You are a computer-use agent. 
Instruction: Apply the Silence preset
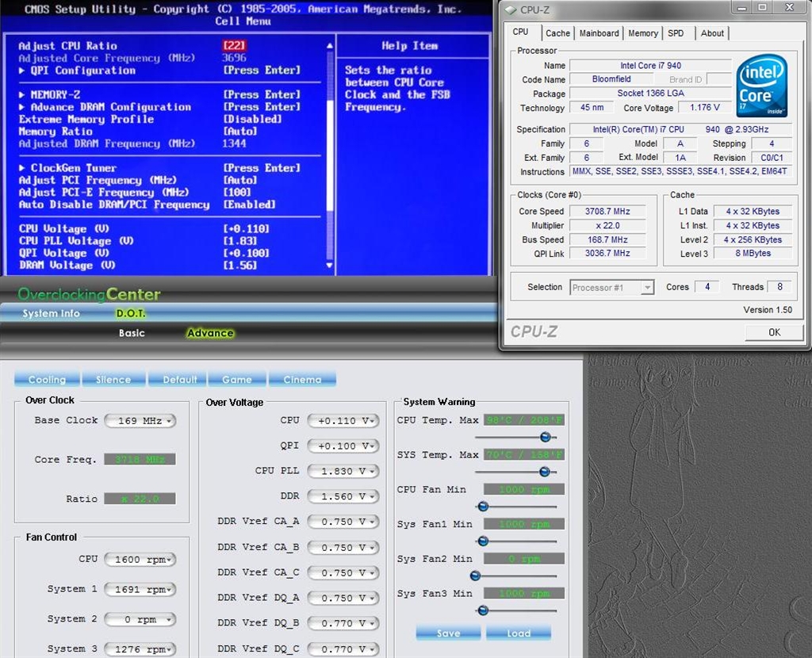(x=113, y=380)
